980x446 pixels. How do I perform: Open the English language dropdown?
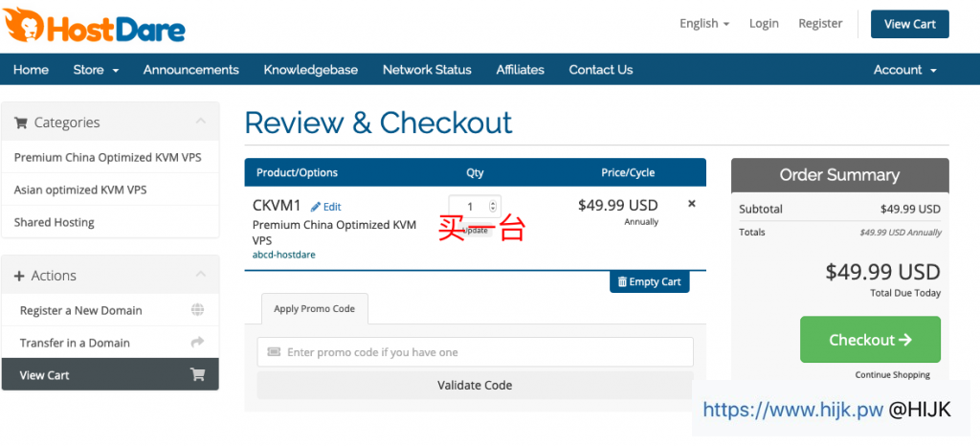704,24
